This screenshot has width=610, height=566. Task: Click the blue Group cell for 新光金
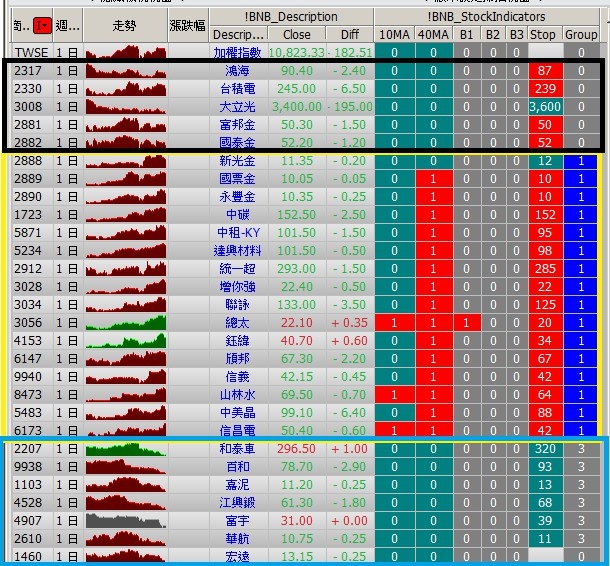580,161
